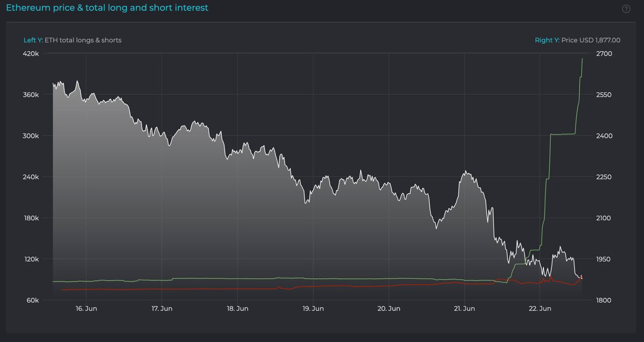Screen dimensions: 644x342
Task: Click the '17. Jun' date label
Action: [162, 308]
